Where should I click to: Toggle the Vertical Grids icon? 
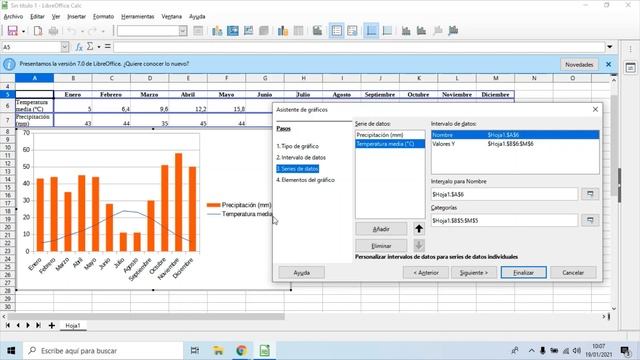[387, 31]
